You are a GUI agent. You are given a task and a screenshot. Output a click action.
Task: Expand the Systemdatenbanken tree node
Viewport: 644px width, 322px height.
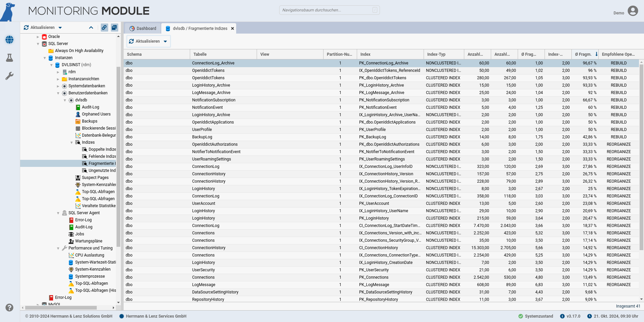click(58, 86)
